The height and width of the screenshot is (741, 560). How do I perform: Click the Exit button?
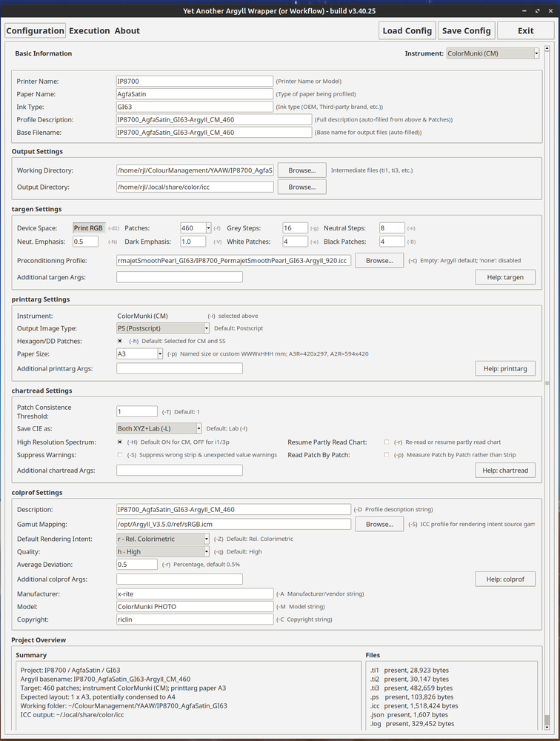pyautogui.click(x=525, y=30)
